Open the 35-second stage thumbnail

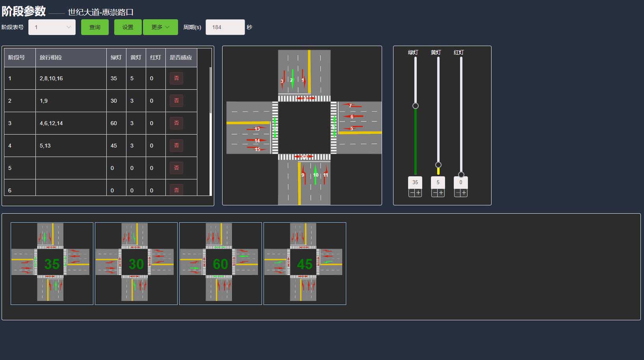tap(52, 264)
